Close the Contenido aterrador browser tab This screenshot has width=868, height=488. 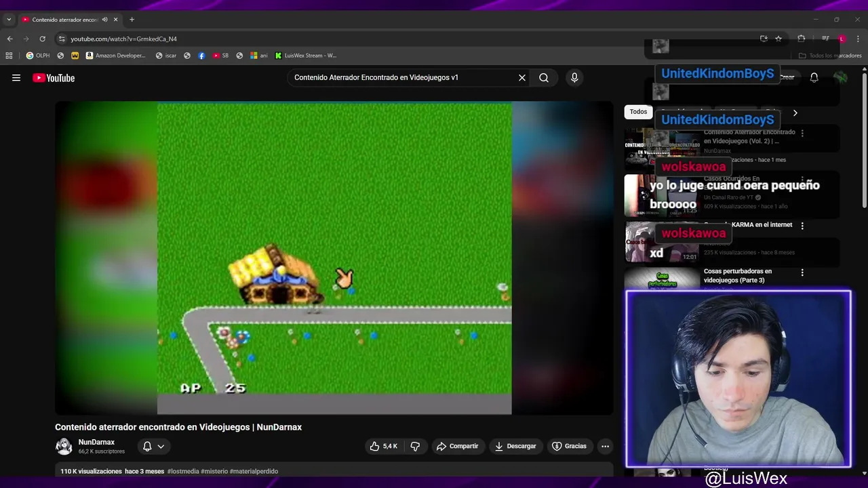coord(116,20)
